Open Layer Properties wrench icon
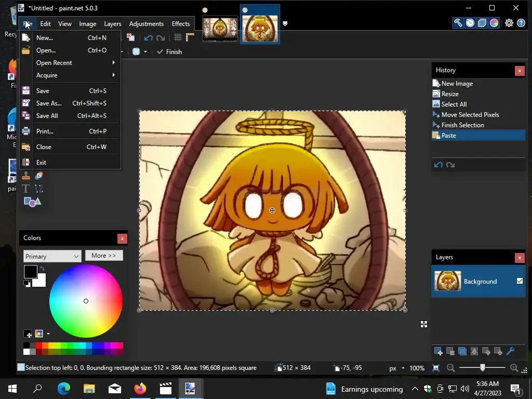This screenshot has height=399, width=532. coord(510,351)
